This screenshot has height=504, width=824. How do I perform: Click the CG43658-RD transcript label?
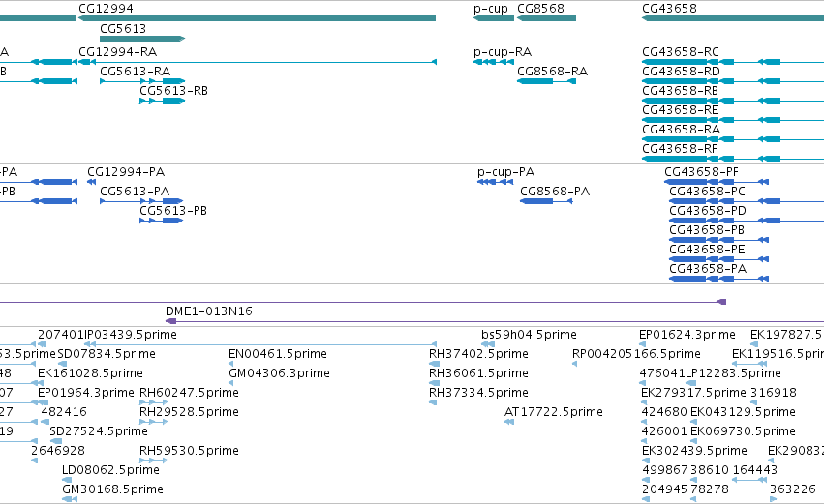[681, 72]
